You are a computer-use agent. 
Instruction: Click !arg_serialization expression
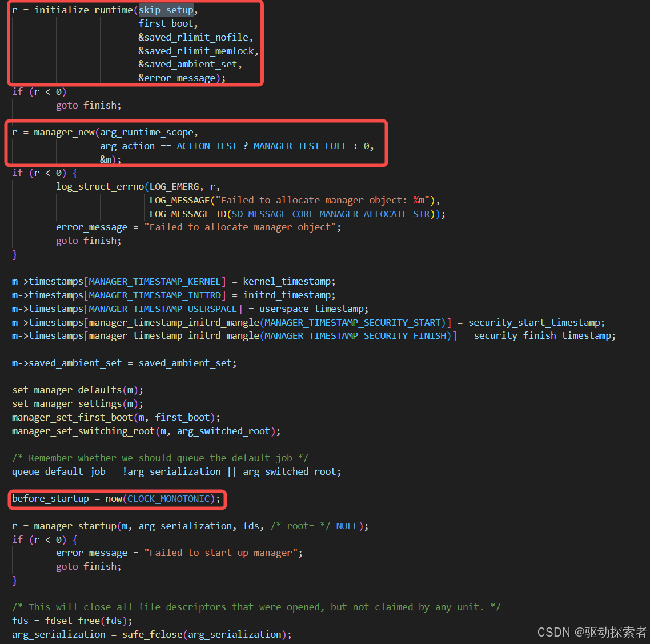171,472
